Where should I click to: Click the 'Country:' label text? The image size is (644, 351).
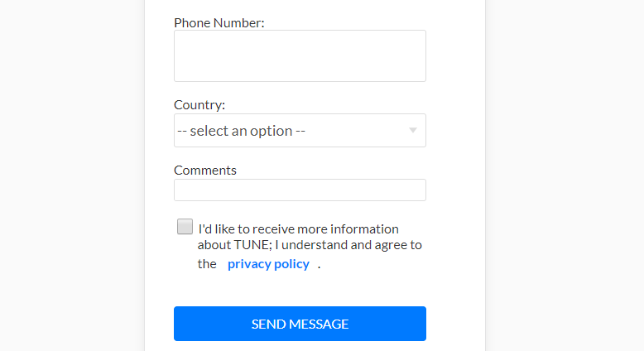point(199,105)
